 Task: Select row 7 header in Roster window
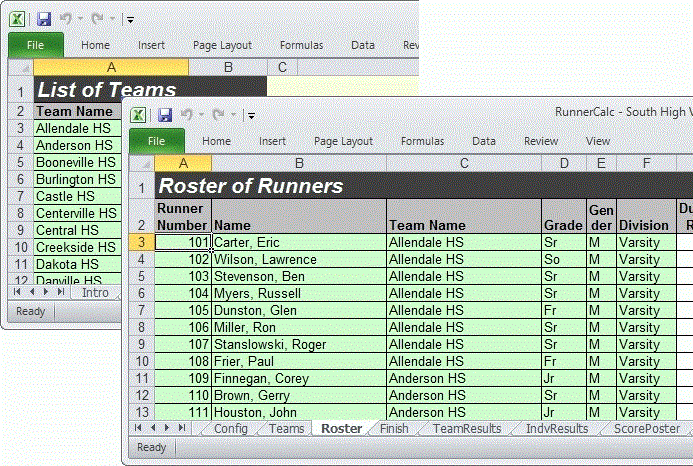pyautogui.click(x=141, y=310)
